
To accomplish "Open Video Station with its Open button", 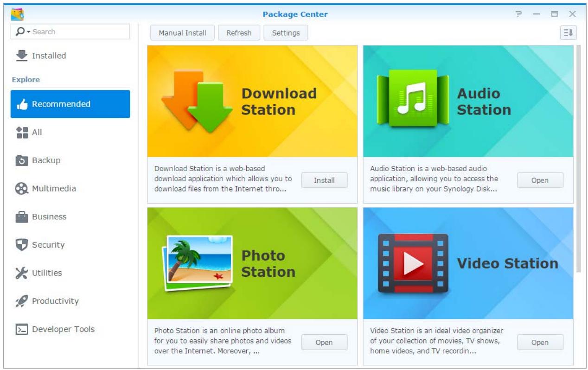I will [x=540, y=343].
